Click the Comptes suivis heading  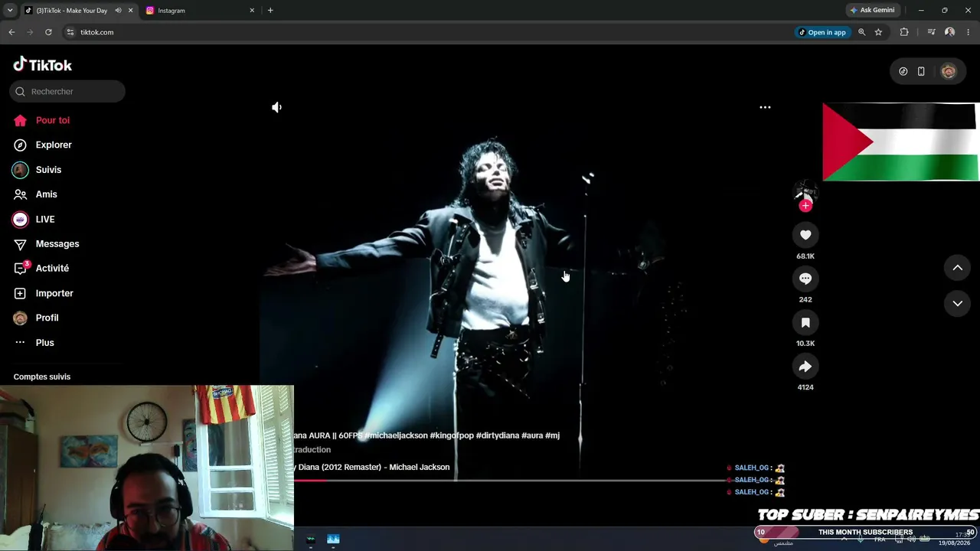tap(42, 377)
